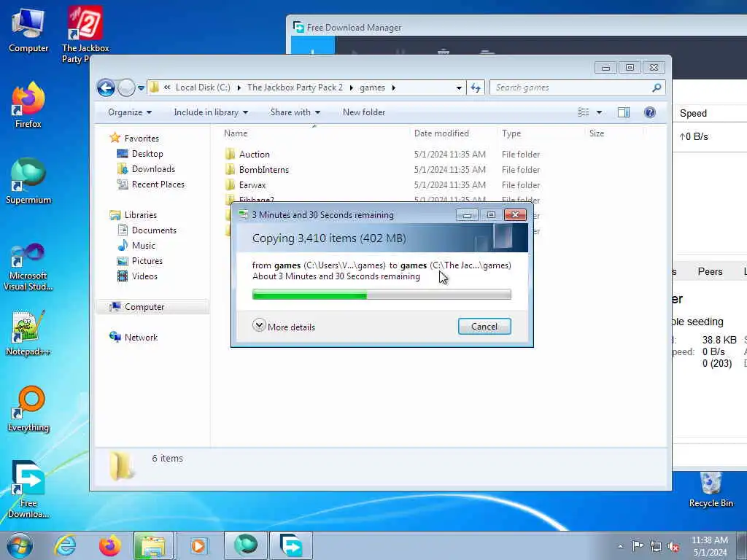747x560 pixels.
Task: Expand arrow after games in address bar
Action: (393, 88)
